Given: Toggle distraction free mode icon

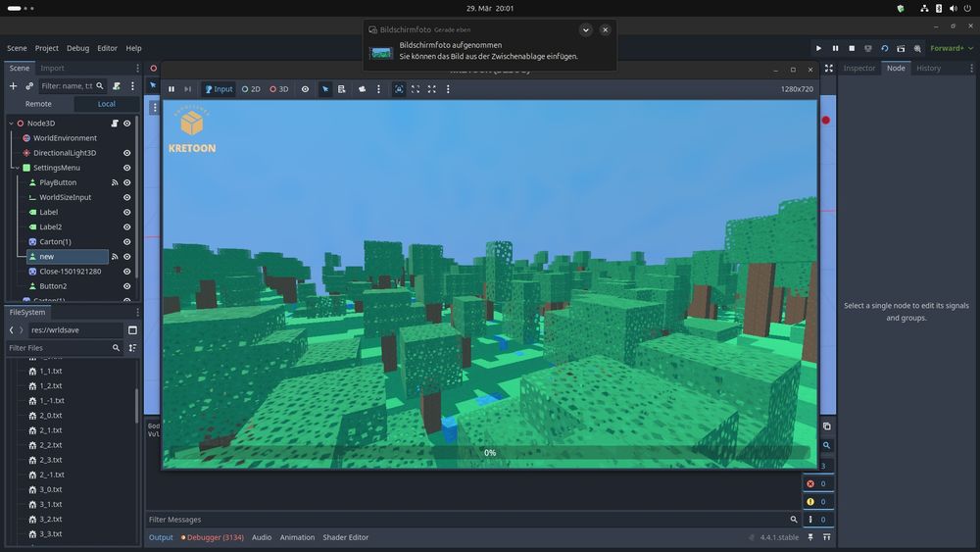Looking at the screenshot, I should [829, 68].
